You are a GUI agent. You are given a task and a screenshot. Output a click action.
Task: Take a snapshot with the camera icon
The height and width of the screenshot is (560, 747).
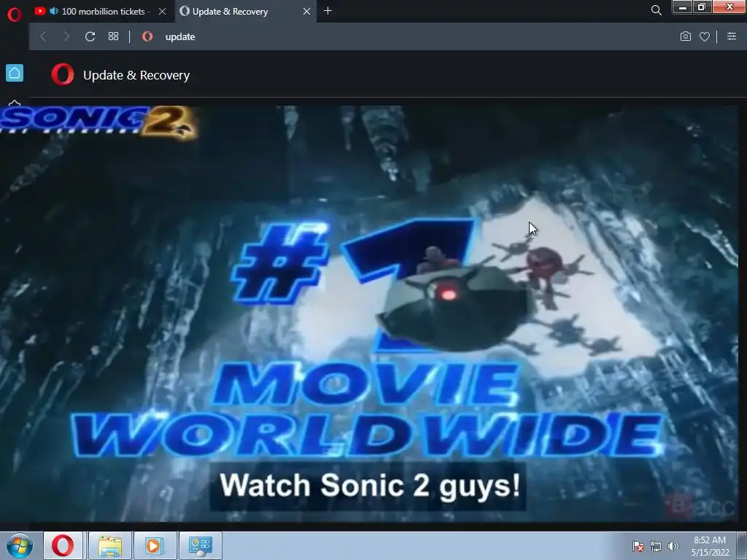click(x=686, y=36)
